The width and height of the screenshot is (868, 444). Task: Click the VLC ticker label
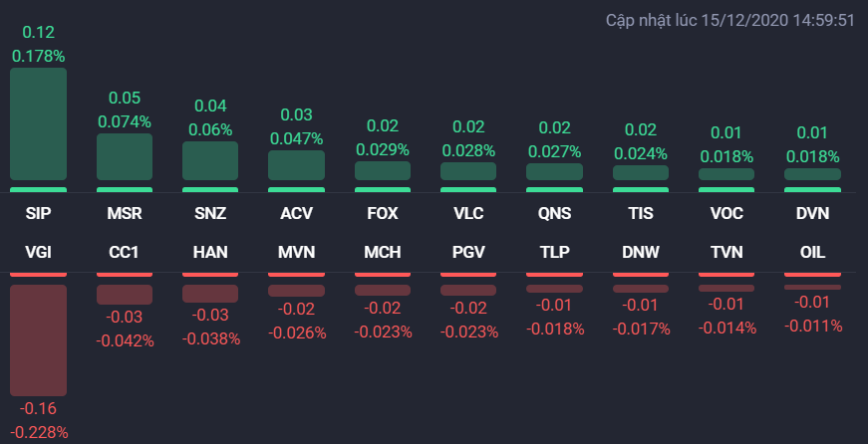[468, 214]
